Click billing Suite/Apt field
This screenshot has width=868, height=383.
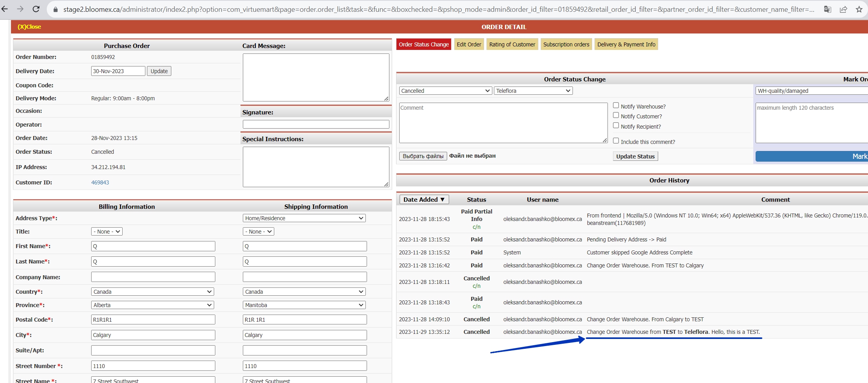coord(153,350)
